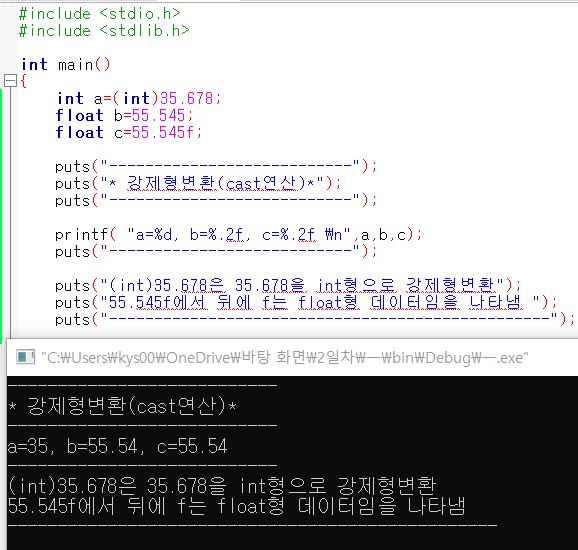Click the line '#include <stdlib.h>'
Screen dimensions: 578x550
tap(104, 31)
